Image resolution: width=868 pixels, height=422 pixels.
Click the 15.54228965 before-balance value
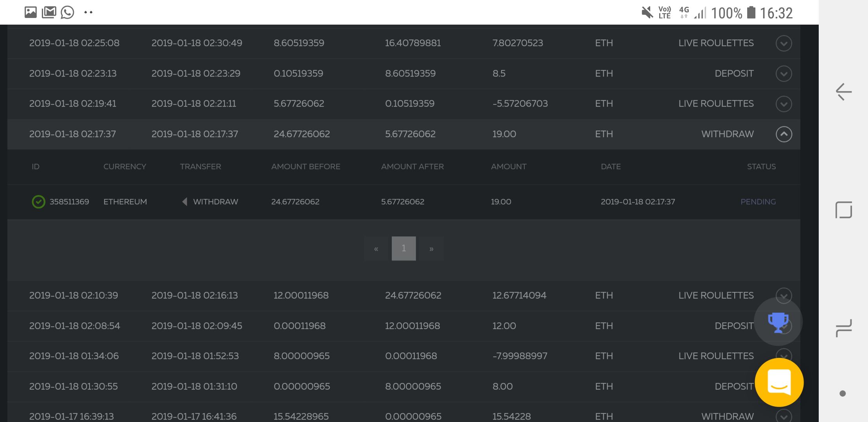[x=301, y=417]
